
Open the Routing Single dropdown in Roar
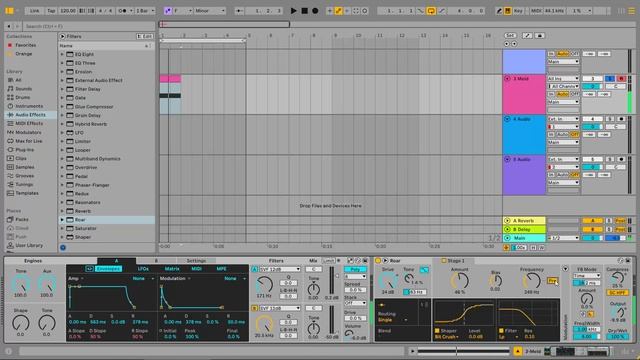point(393,320)
